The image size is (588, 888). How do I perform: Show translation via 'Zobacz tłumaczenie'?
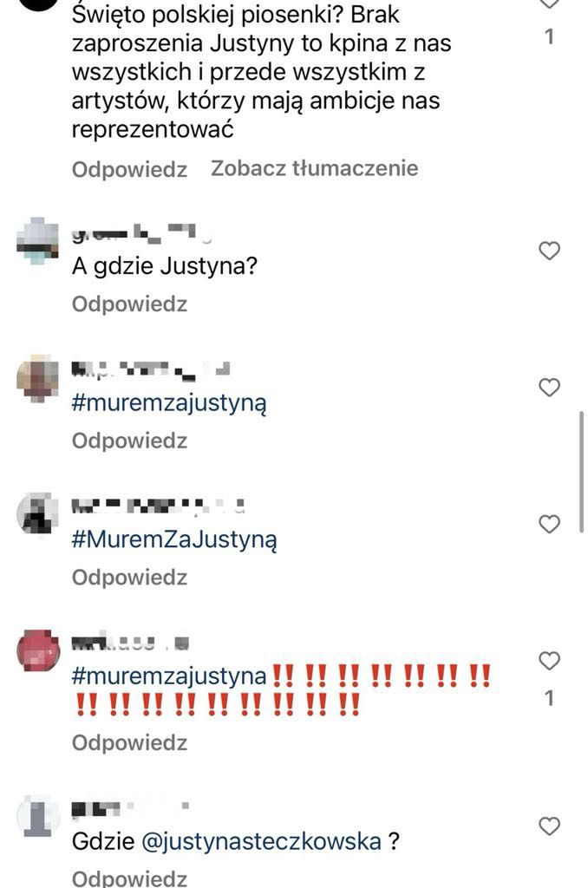315,168
